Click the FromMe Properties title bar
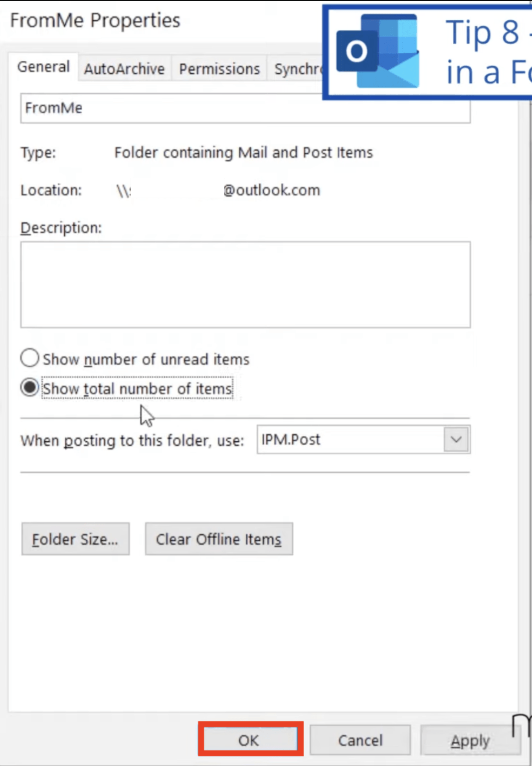This screenshot has width=532, height=766. click(95, 20)
